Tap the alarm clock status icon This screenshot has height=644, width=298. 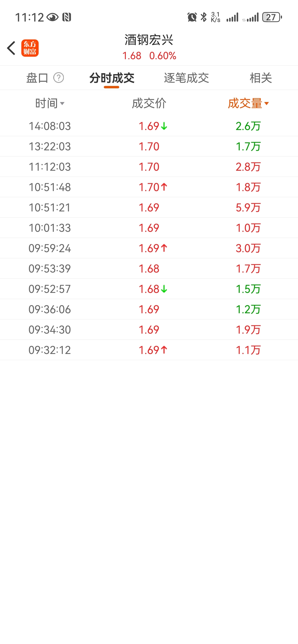(x=192, y=17)
